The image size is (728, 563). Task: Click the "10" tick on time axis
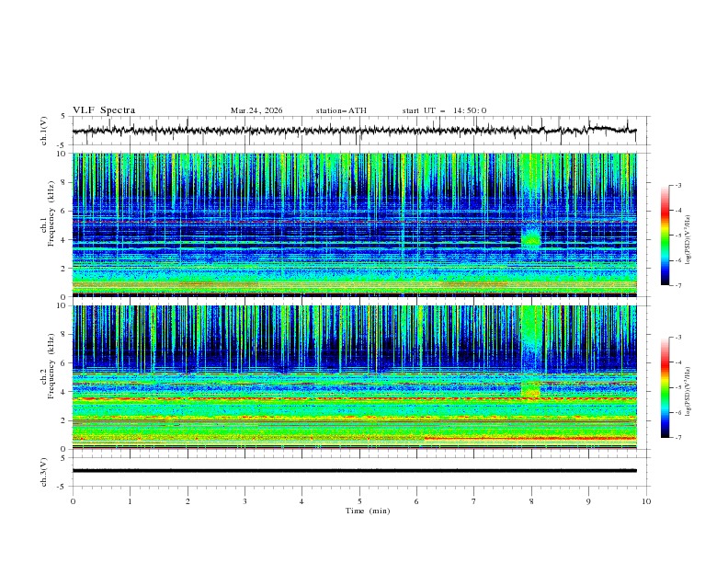pos(646,501)
